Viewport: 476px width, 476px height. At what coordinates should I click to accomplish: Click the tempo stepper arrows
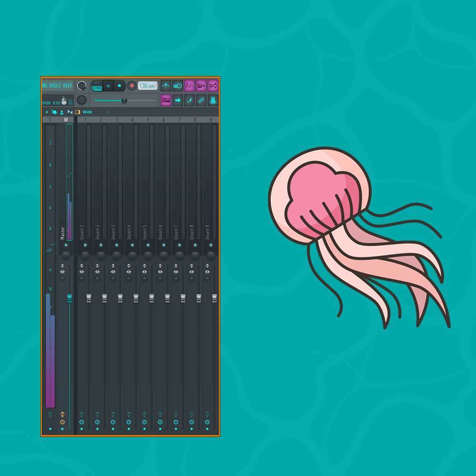[x=156, y=86]
